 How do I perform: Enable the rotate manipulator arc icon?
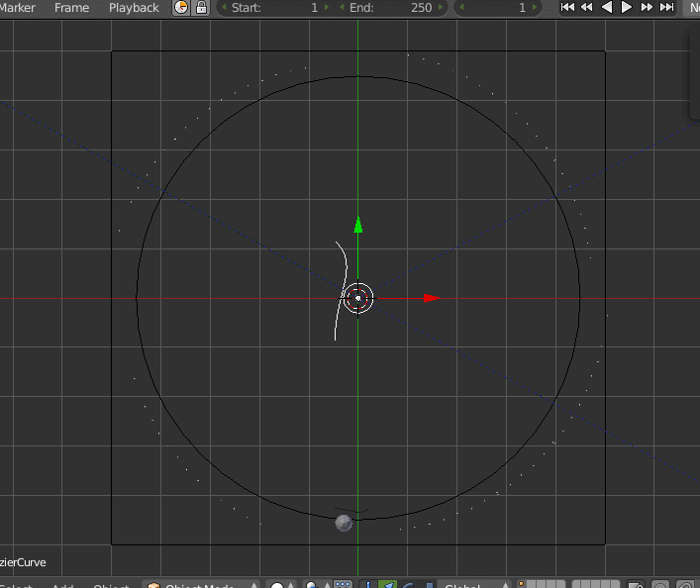407,585
